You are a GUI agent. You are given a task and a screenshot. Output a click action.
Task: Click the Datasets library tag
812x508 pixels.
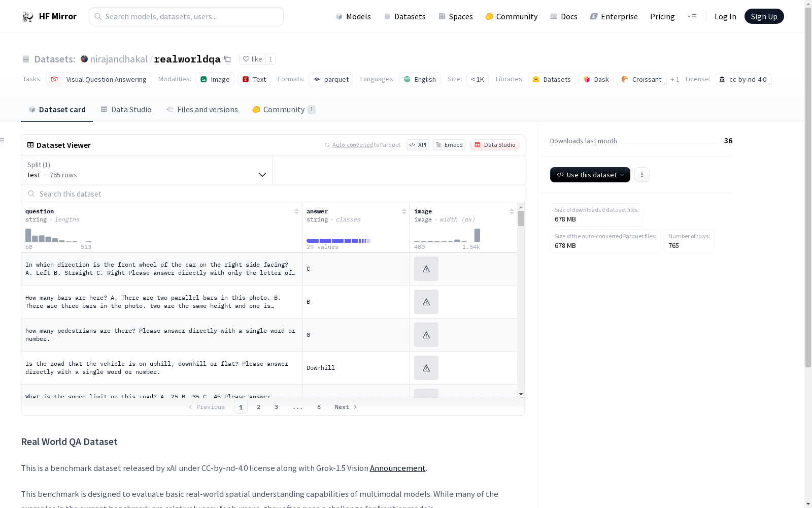pyautogui.click(x=552, y=79)
